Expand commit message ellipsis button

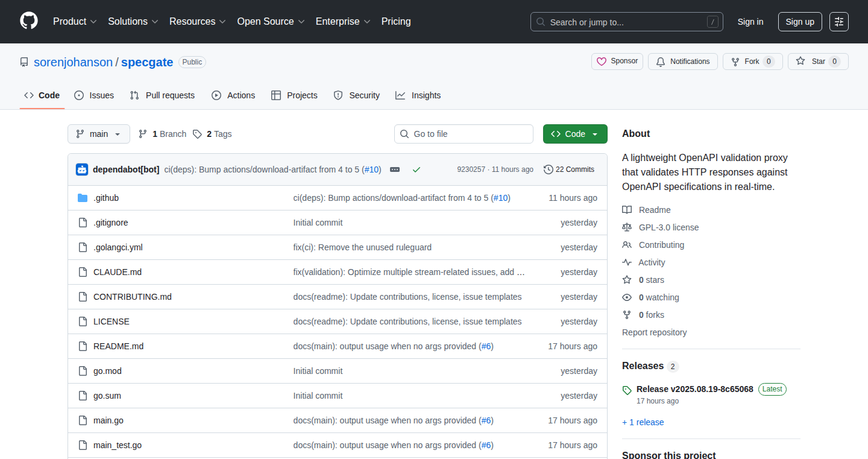(395, 169)
